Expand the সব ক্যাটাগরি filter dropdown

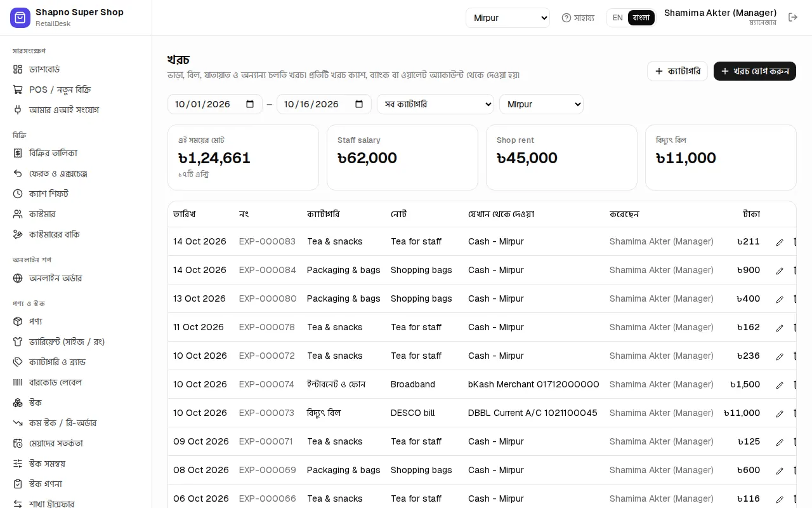click(x=435, y=104)
